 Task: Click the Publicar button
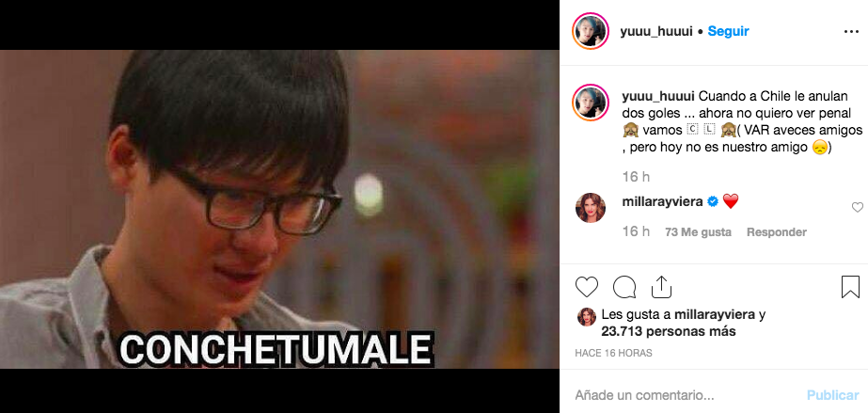(832, 395)
